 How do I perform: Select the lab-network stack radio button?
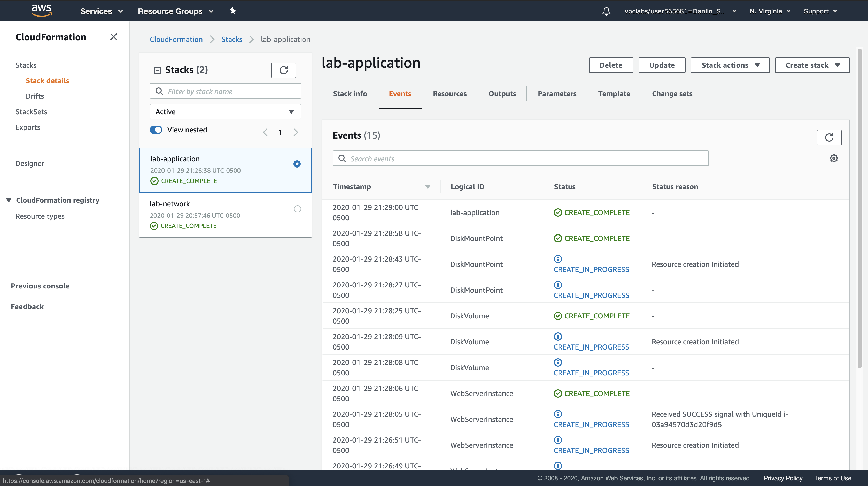pos(297,209)
